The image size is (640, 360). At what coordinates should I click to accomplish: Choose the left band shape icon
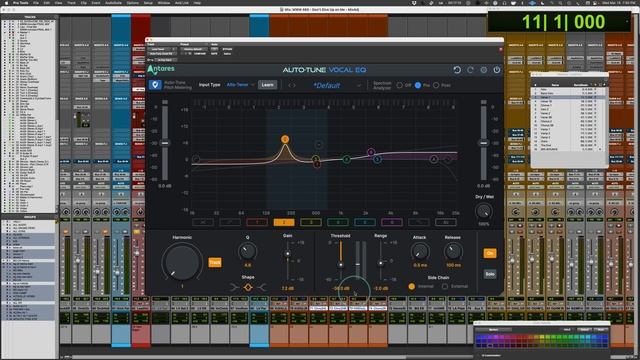(x=234, y=287)
